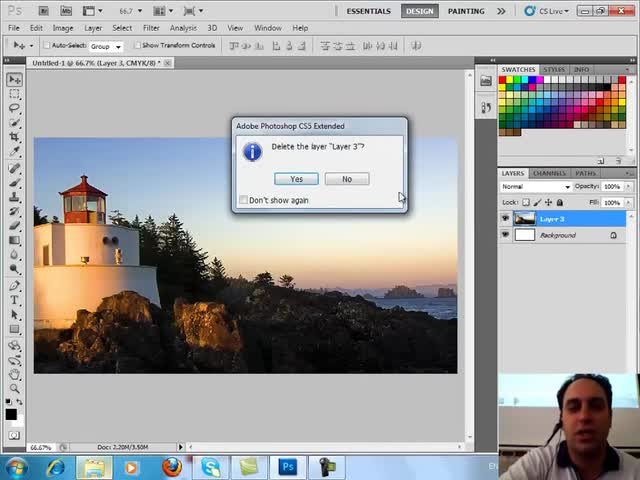
Task: Launch Mini Bridge from application bar
Action: click(66, 11)
